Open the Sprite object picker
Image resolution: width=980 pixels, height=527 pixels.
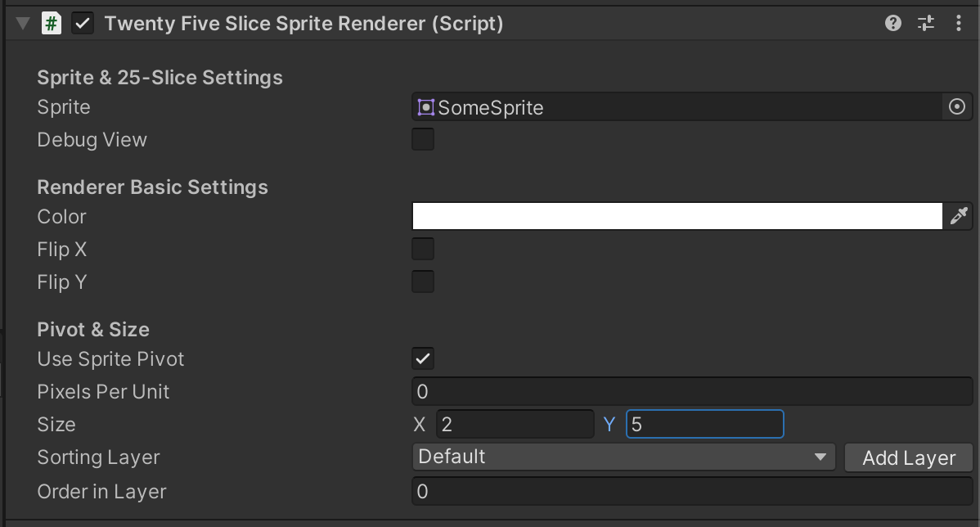click(956, 106)
